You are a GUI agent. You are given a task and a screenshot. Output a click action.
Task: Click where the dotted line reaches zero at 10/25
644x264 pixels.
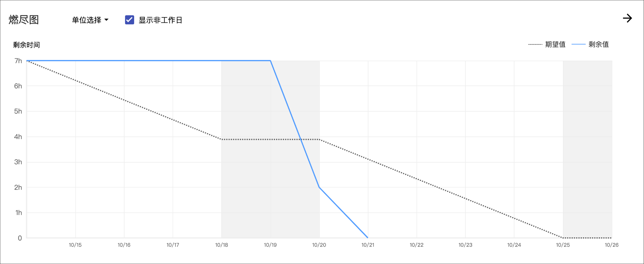pyautogui.click(x=563, y=237)
